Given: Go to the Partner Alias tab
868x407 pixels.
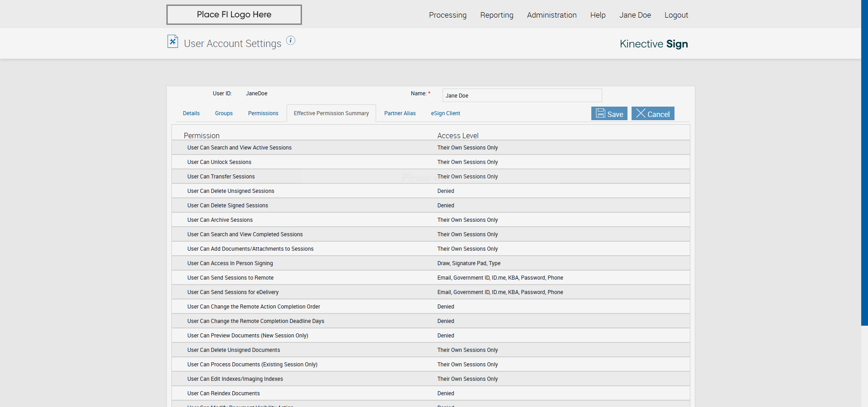Looking at the screenshot, I should (x=400, y=113).
